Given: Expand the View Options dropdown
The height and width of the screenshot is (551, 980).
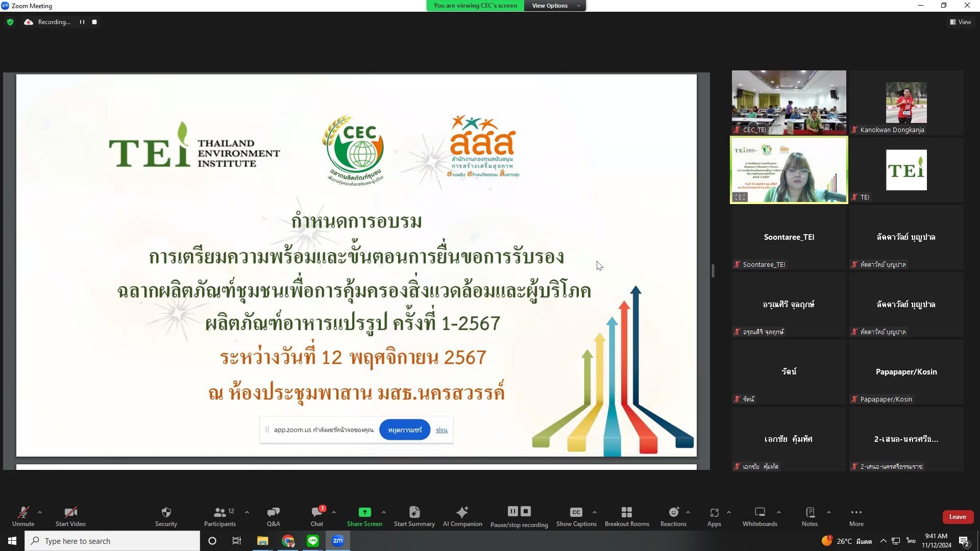Looking at the screenshot, I should click(x=555, y=6).
